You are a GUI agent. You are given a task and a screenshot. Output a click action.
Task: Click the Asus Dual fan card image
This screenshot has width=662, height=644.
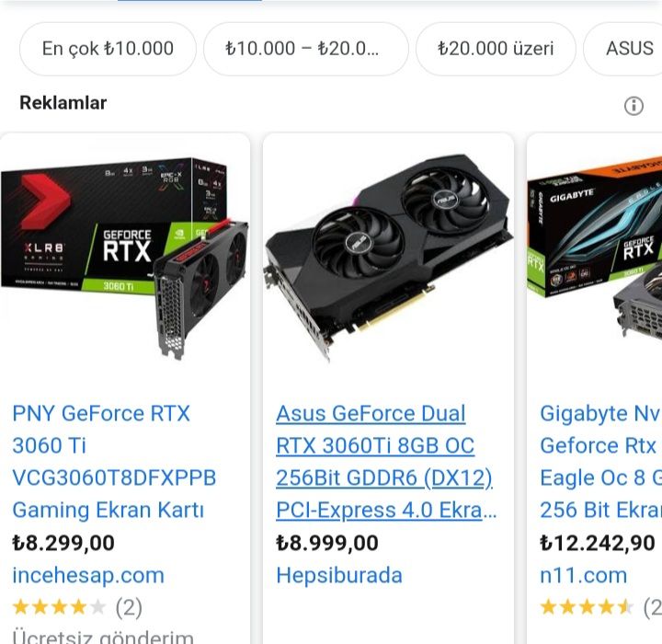[x=388, y=258]
